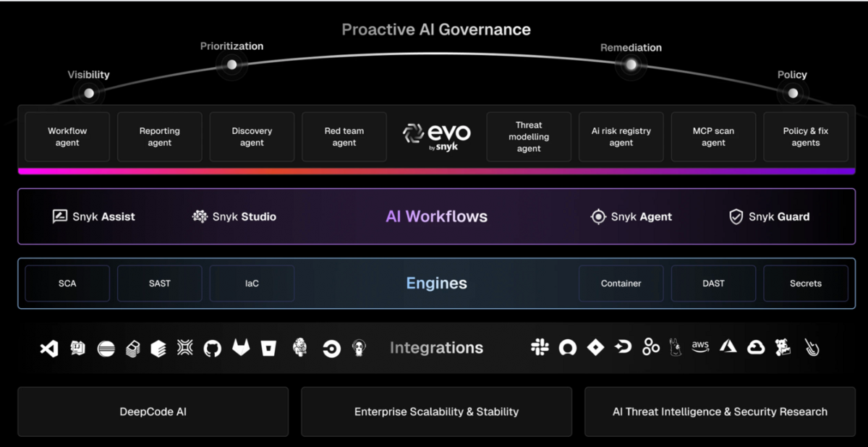Click the AI Threat Intelligence & Security Research button
Image resolution: width=868 pixels, height=447 pixels.
[719, 411]
